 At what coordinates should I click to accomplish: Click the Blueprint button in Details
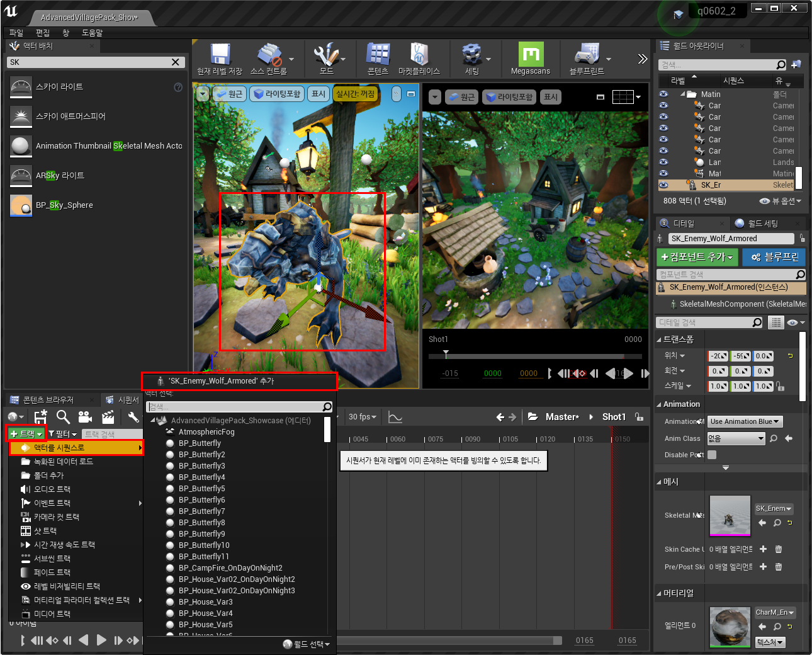click(774, 257)
